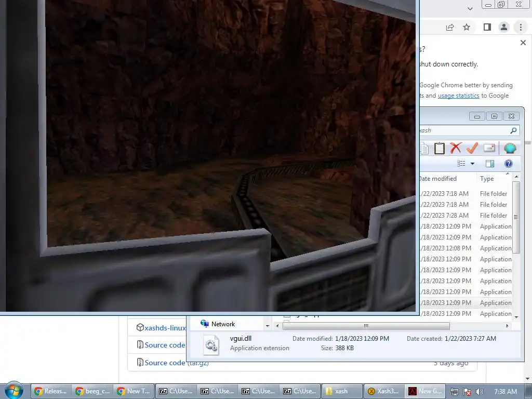Follow the usage statistics link
Image resolution: width=532 pixels, height=399 pixels.
point(458,96)
